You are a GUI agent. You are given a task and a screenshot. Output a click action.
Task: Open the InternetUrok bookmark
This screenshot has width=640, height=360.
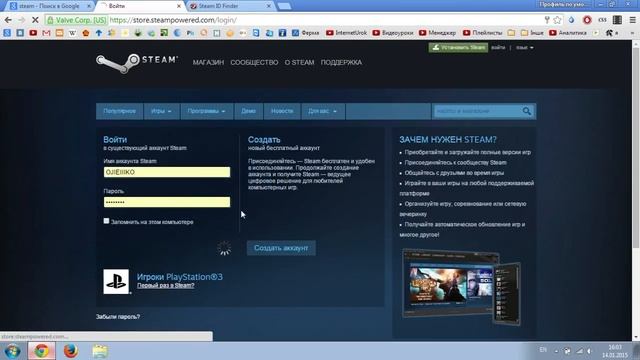347,33
